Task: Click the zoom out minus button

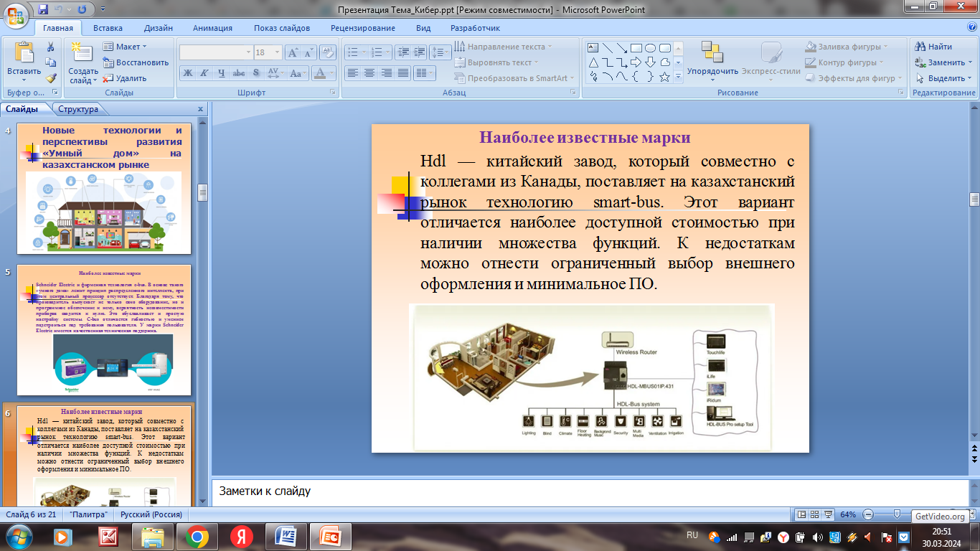Action: click(868, 514)
